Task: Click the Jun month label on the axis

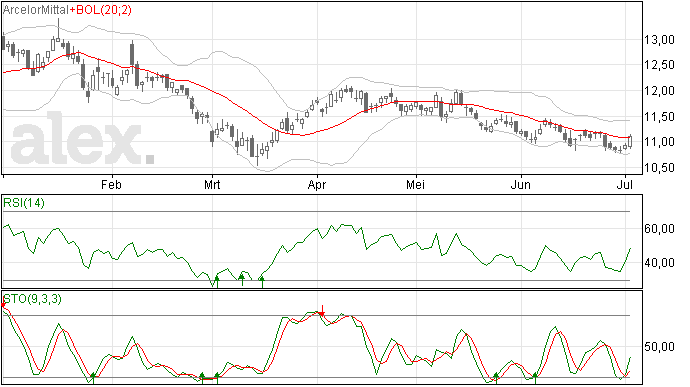Action: 521,184
